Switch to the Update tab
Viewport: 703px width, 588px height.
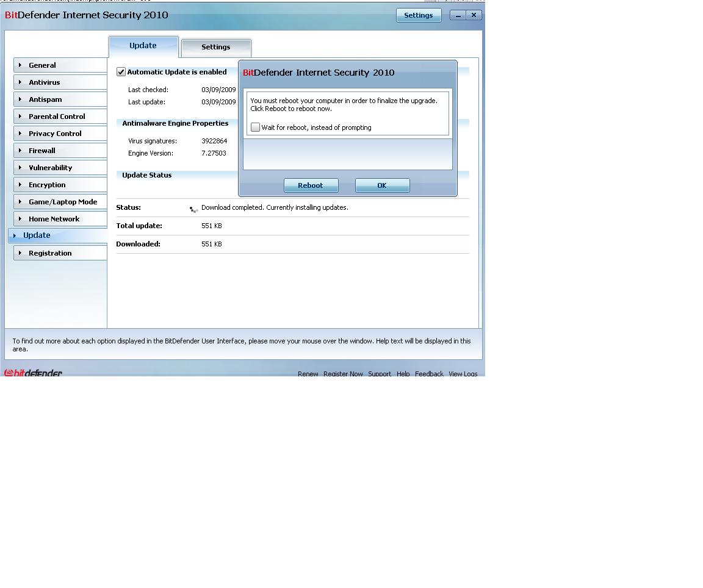[143, 46]
